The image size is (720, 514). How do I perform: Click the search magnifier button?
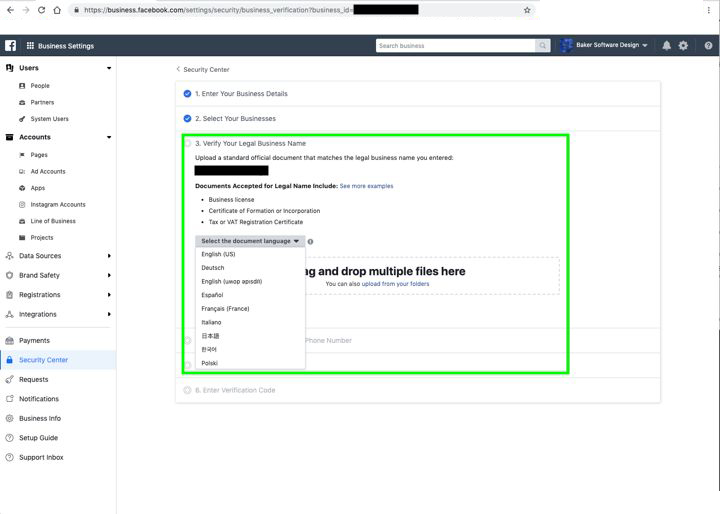tap(542, 45)
